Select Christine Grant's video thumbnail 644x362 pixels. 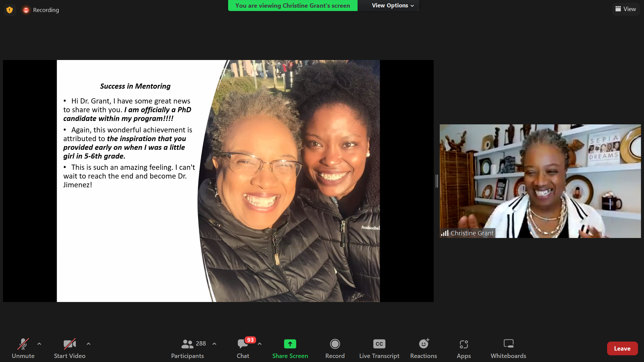click(x=540, y=181)
